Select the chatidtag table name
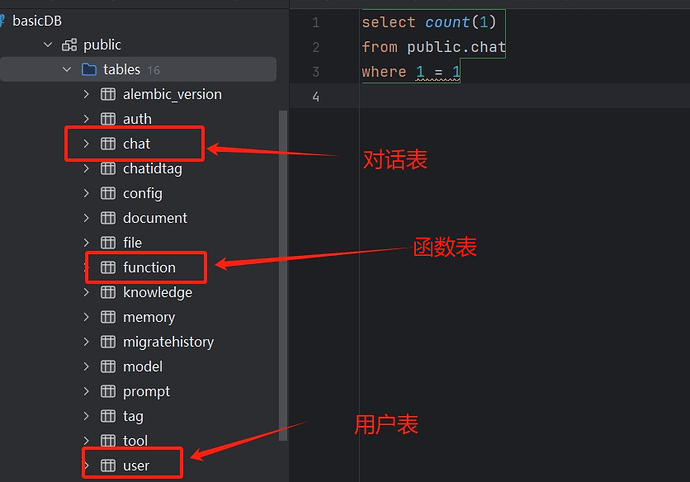 tap(152, 169)
